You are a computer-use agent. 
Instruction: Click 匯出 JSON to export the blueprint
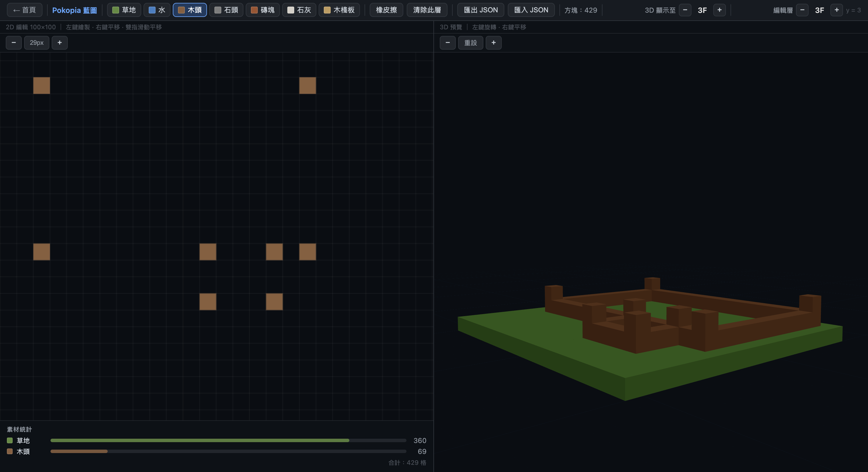[x=480, y=10]
